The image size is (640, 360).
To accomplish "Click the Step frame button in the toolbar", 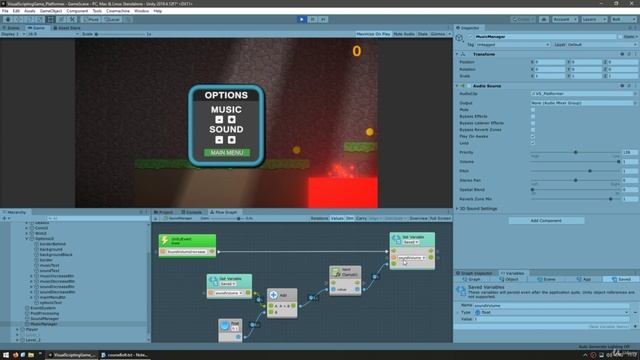I will [x=323, y=19].
